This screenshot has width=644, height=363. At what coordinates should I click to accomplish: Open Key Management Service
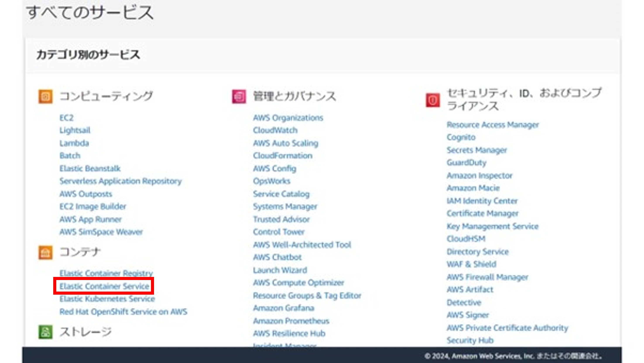(493, 226)
